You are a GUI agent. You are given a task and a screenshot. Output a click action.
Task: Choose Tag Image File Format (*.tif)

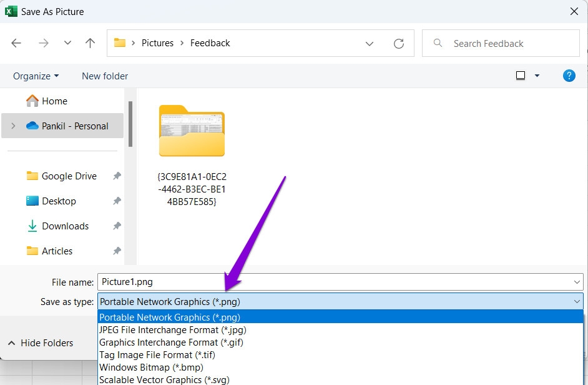tap(340, 355)
